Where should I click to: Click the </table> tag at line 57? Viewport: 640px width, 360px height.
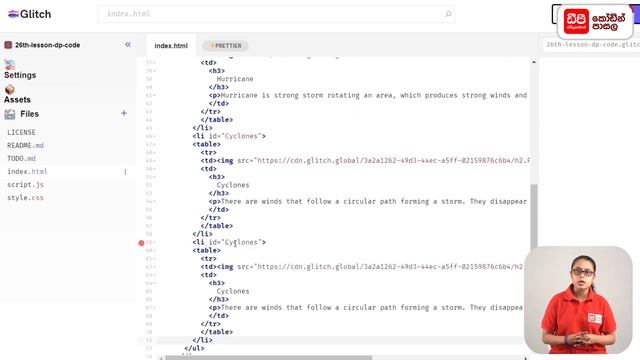click(x=216, y=226)
